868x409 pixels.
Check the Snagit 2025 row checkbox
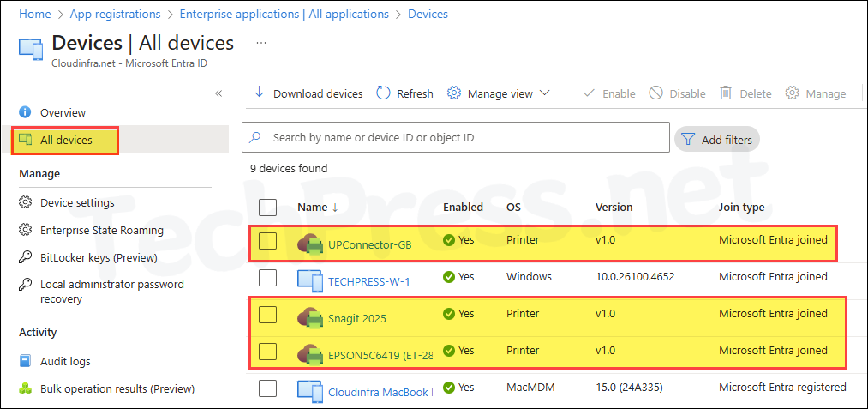(x=268, y=315)
